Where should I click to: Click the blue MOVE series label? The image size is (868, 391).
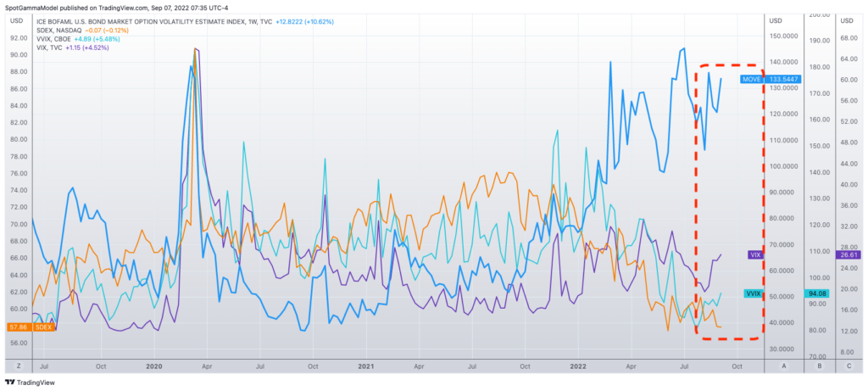(751, 79)
